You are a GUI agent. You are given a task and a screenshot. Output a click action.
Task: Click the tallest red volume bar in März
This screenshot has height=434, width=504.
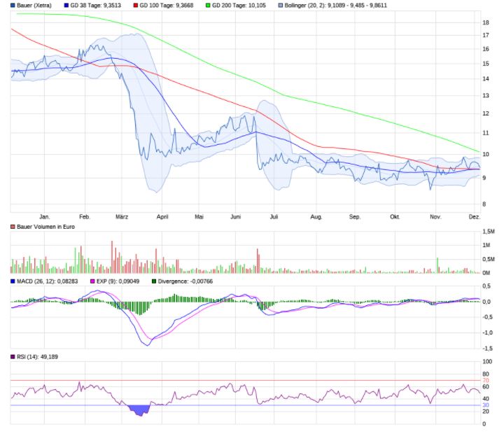112,257
